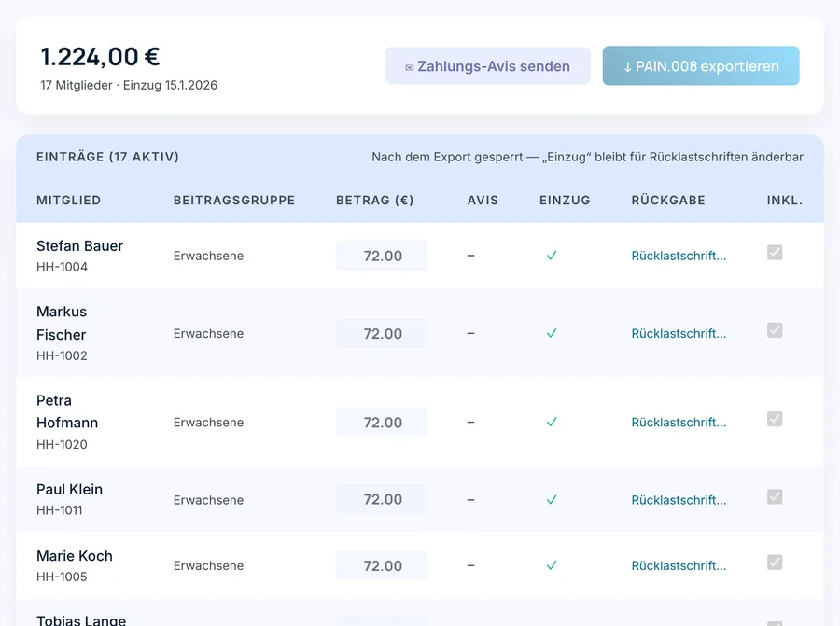The height and width of the screenshot is (626, 840).
Task: Toggle Inkl. checkbox for Paul Klein
Action: [775, 496]
